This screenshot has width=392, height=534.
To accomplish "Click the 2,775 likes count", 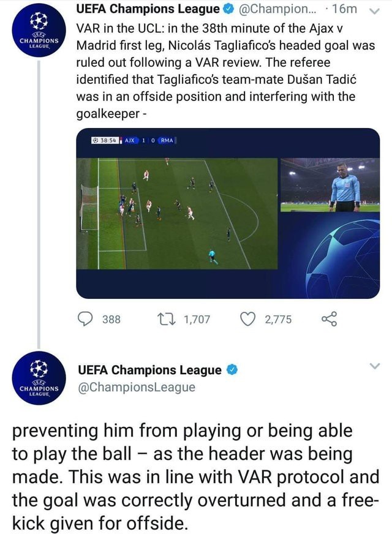I will (x=278, y=320).
